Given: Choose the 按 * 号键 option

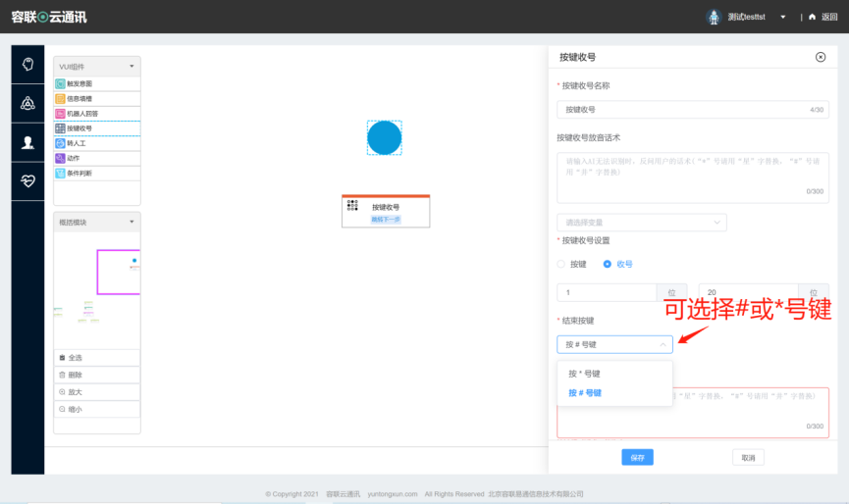Looking at the screenshot, I should pos(614,374).
